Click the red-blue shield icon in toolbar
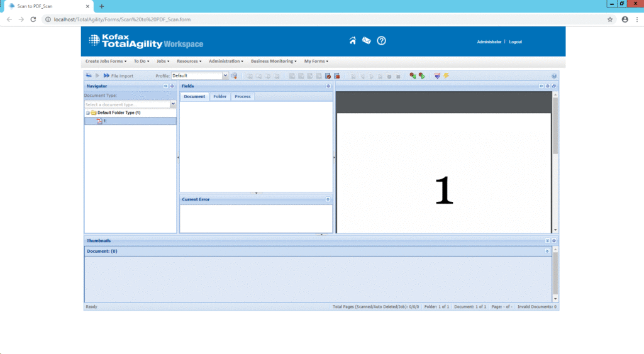This screenshot has height=354, width=644. (x=437, y=75)
